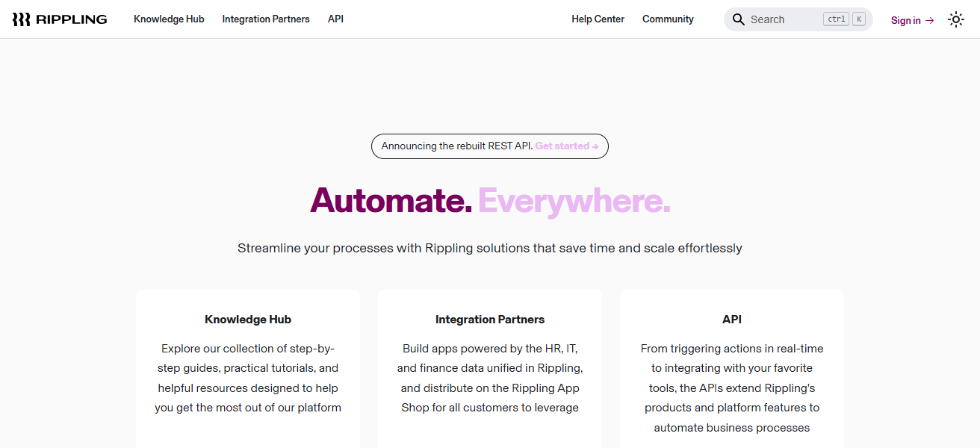980x448 pixels.
Task: Click the ctrl key badge in the search bar
Action: (x=836, y=19)
